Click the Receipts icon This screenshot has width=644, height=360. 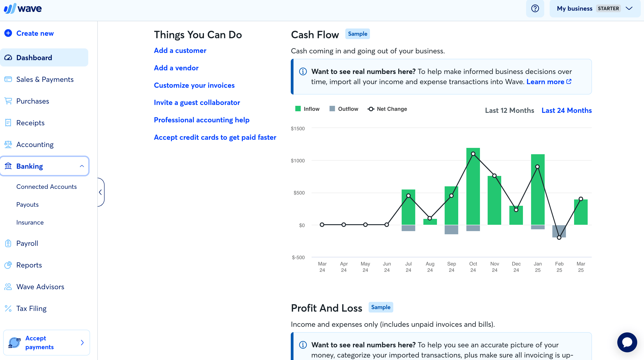coord(8,123)
